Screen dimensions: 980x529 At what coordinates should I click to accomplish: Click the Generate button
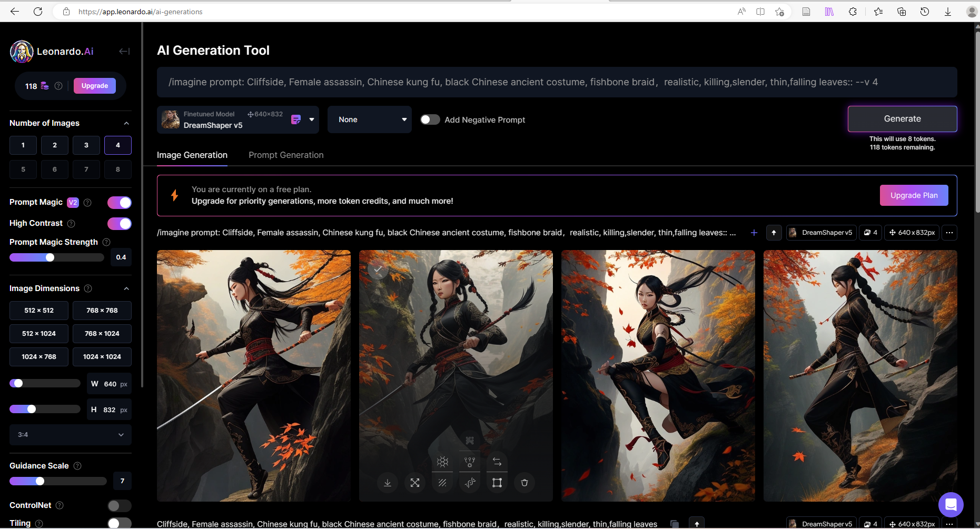903,119
